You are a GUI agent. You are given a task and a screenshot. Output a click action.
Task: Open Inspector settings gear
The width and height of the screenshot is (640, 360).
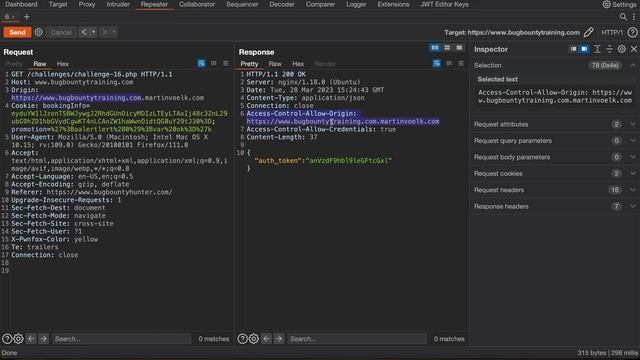coord(621,49)
